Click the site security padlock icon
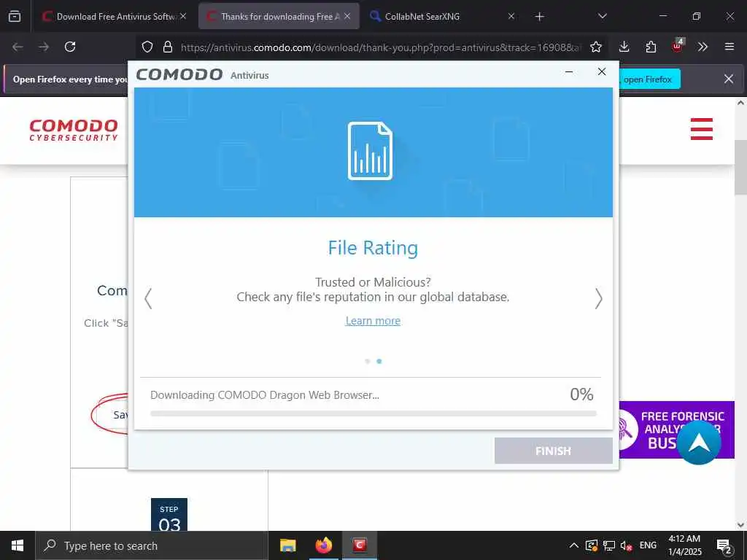The width and height of the screenshot is (747, 560). click(x=168, y=47)
